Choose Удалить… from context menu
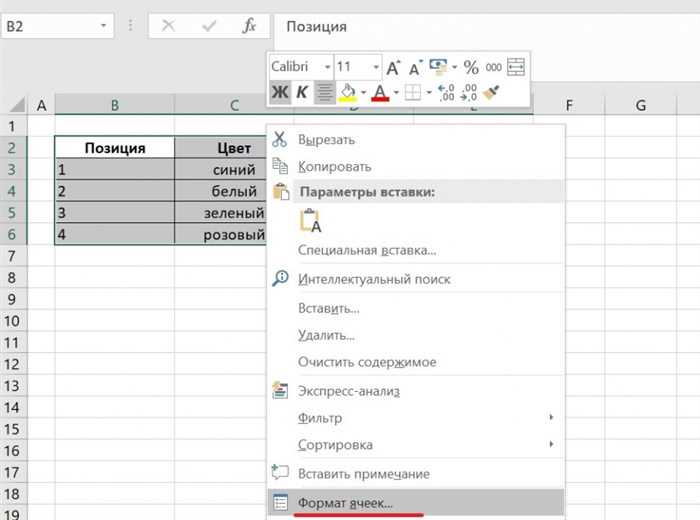Viewport: 700px width, 520px height. pyautogui.click(x=416, y=335)
